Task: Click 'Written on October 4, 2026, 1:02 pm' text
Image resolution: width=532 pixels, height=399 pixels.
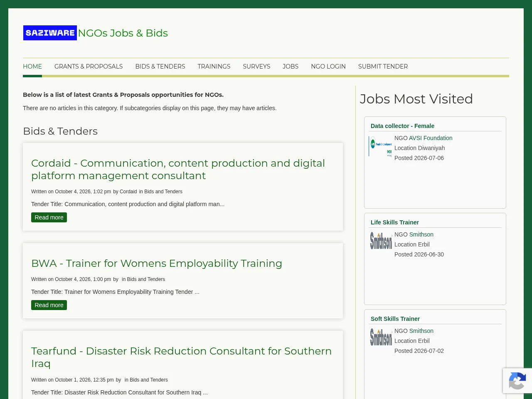Action: (x=71, y=192)
